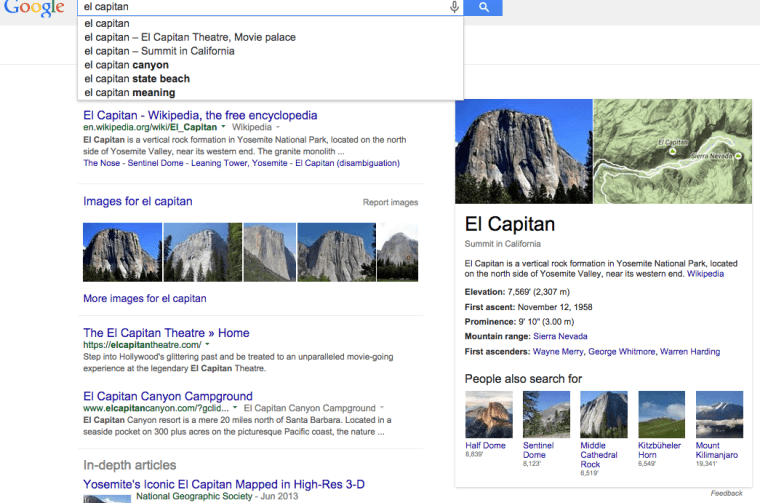The height and width of the screenshot is (503, 760).
Task: Click 'In-depth articles' heading
Action: (x=130, y=465)
